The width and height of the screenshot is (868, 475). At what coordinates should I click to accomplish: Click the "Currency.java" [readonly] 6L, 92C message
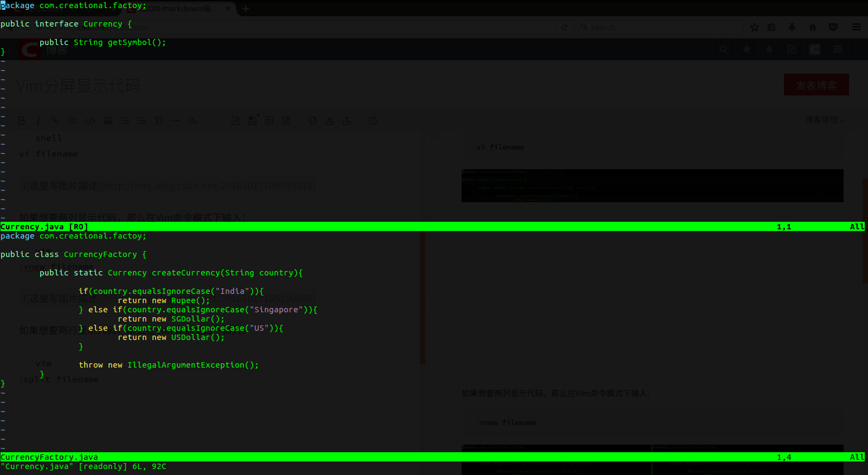point(84,466)
